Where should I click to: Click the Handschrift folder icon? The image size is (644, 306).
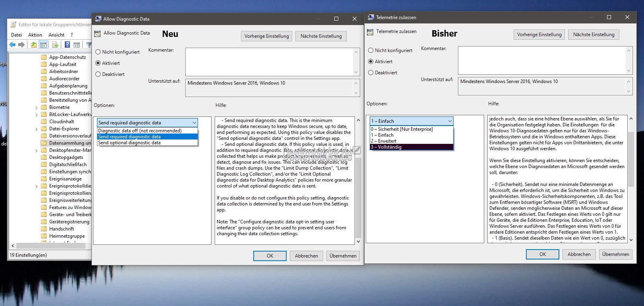[44, 229]
